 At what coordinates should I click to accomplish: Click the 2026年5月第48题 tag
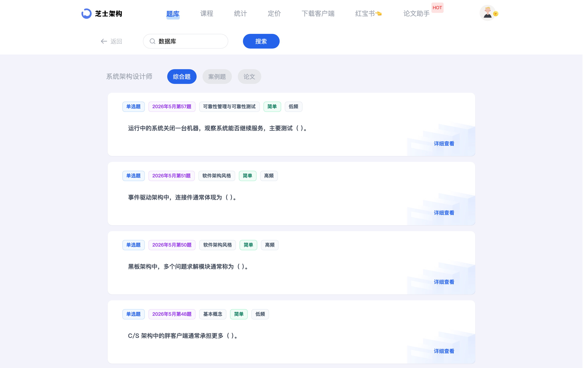point(172,314)
